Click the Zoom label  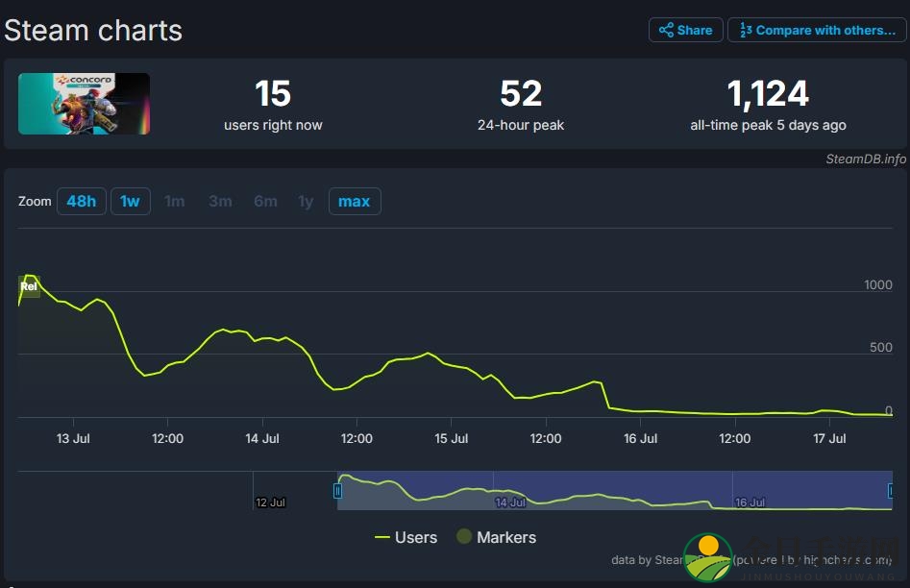point(35,202)
